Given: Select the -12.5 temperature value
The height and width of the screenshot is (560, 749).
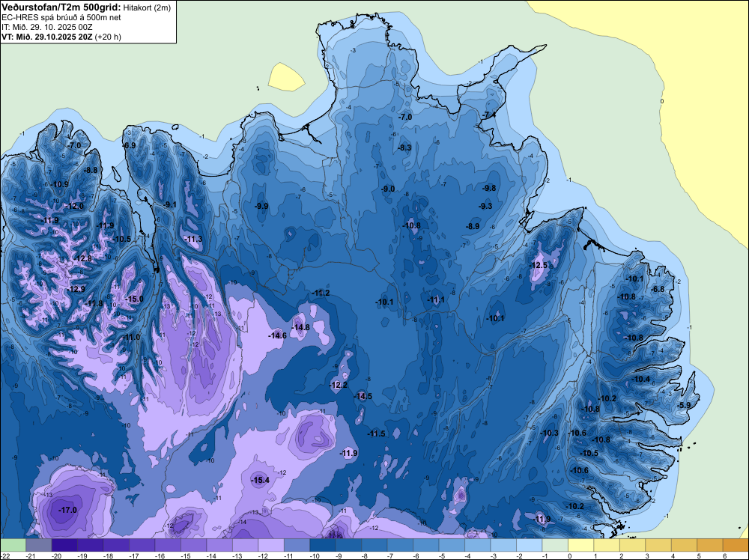Looking at the screenshot, I should coord(539,265).
